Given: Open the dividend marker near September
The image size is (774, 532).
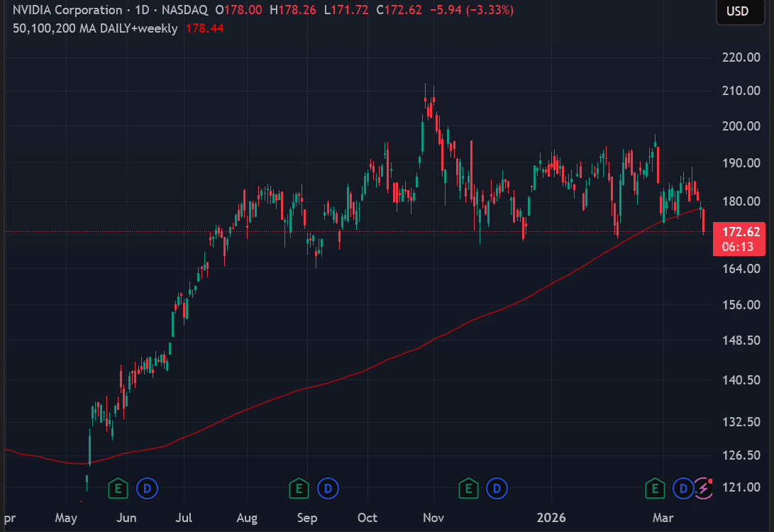Looking at the screenshot, I should pyautogui.click(x=328, y=488).
